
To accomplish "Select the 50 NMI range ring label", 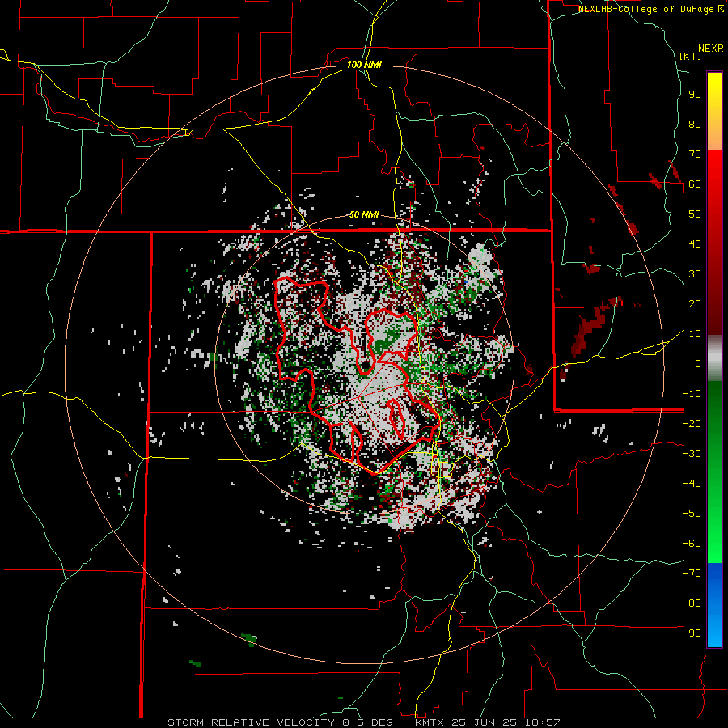I will [x=364, y=214].
